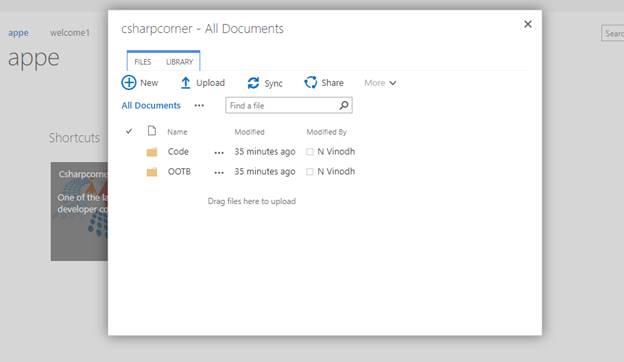The height and width of the screenshot is (362, 624).
Task: Open the Code folder icon
Action: (x=152, y=152)
